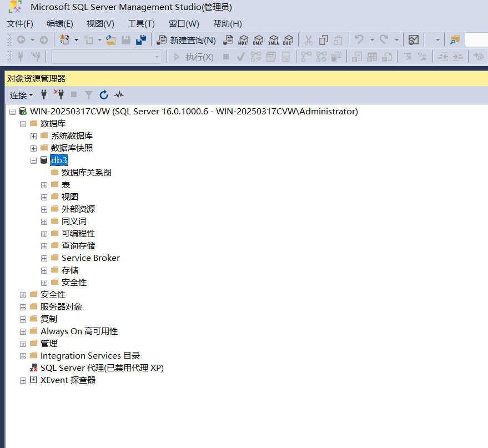Image resolution: width=488 pixels, height=448 pixels.
Task: Click the connect object explorer plug icon
Action: pyautogui.click(x=44, y=94)
